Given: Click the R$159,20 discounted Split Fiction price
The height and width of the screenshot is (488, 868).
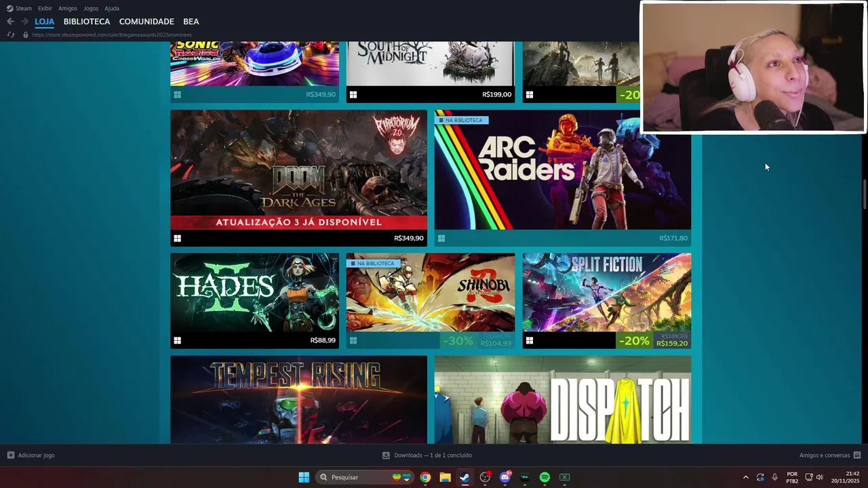Looking at the screenshot, I should 672,344.
